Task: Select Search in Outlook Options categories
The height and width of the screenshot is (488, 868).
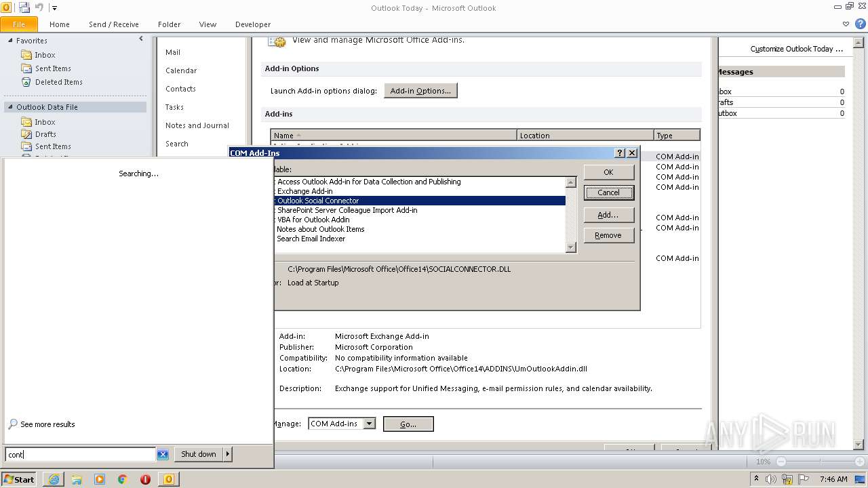Action: click(177, 144)
